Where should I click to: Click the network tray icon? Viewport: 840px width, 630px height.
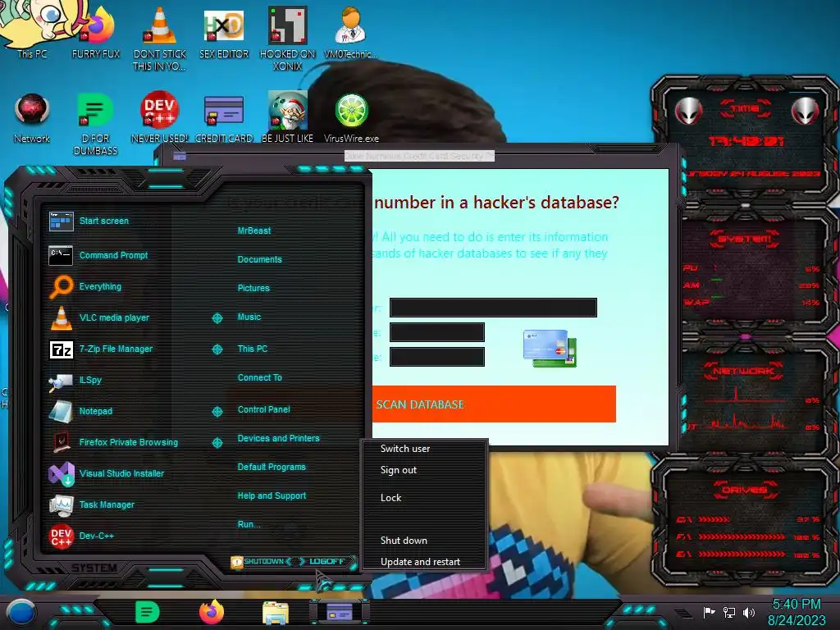(729, 612)
